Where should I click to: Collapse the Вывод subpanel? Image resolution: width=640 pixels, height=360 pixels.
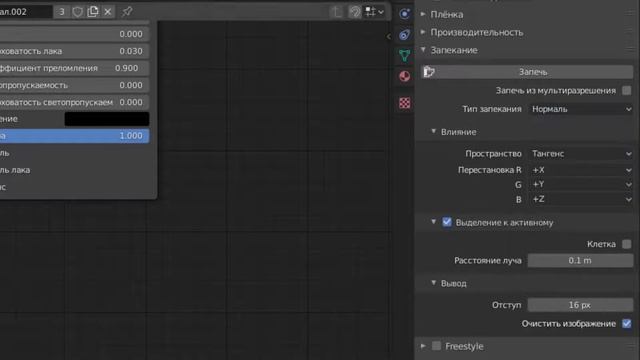(x=434, y=283)
